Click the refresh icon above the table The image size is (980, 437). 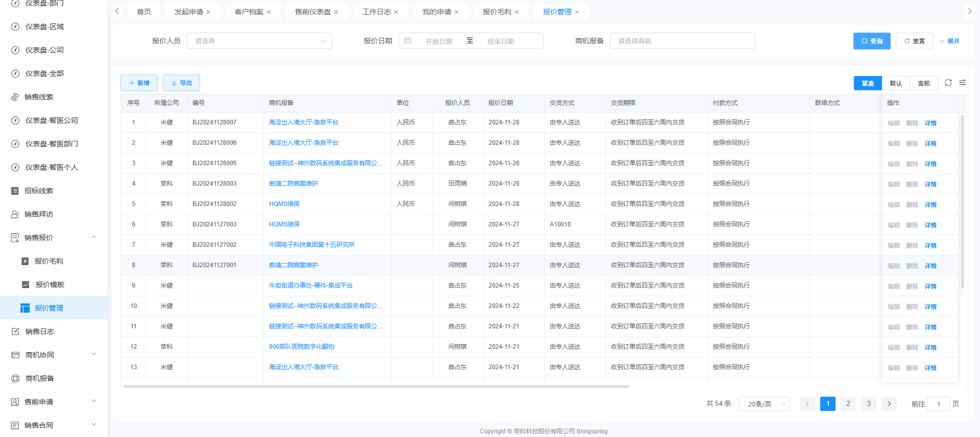[x=948, y=83]
